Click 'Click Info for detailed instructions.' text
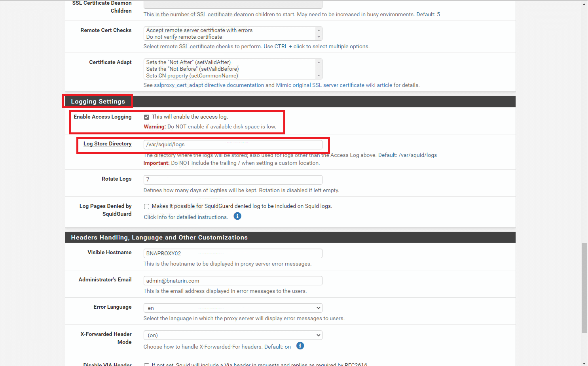 [x=186, y=217]
